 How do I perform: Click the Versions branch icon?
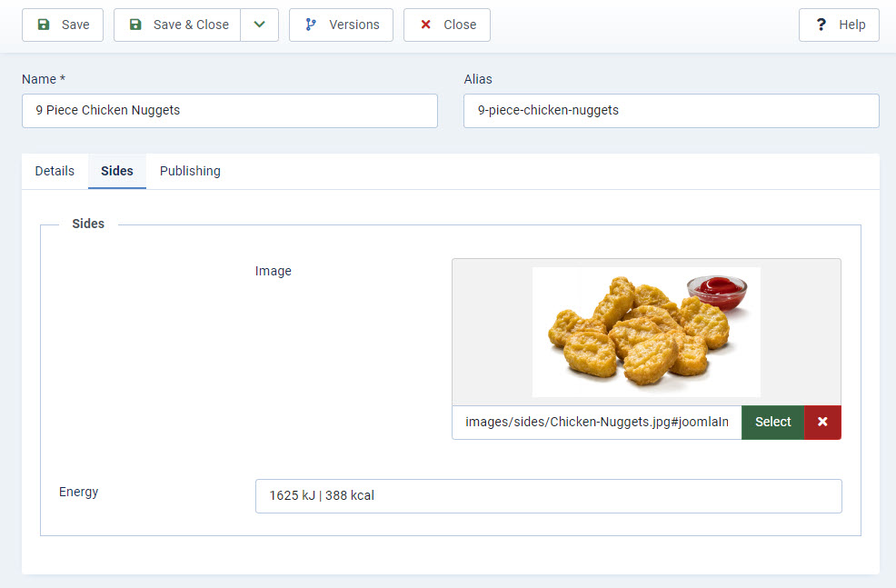pyautogui.click(x=311, y=25)
